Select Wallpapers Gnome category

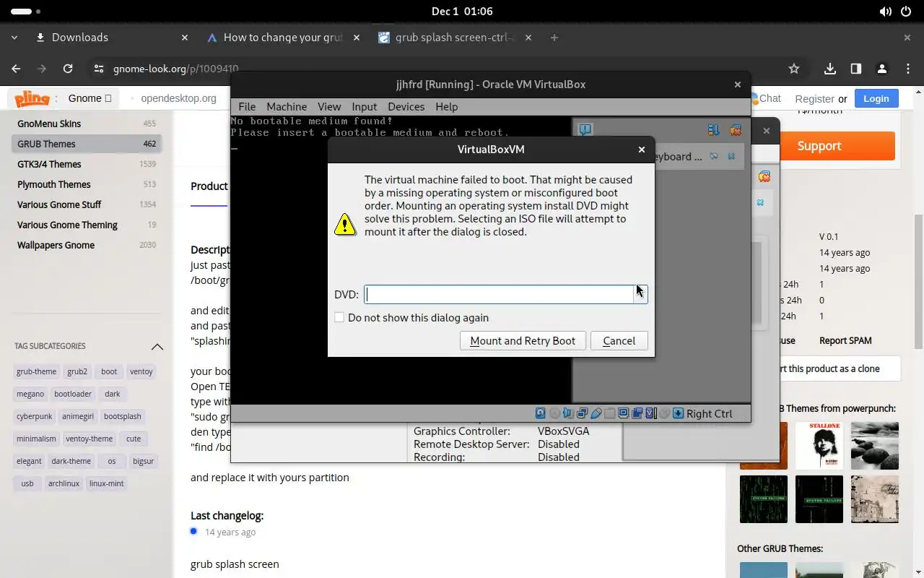click(87, 245)
